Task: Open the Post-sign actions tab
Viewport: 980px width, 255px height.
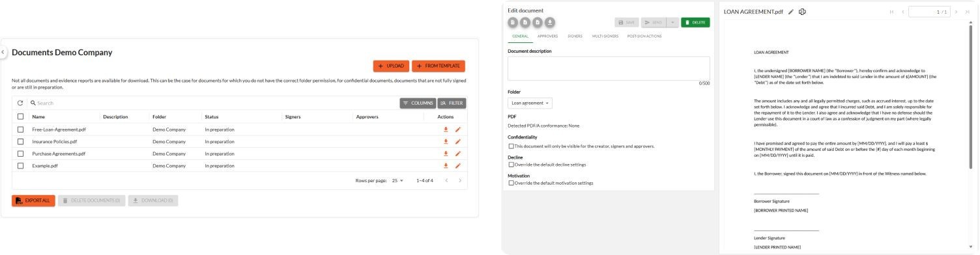Action: (x=644, y=36)
